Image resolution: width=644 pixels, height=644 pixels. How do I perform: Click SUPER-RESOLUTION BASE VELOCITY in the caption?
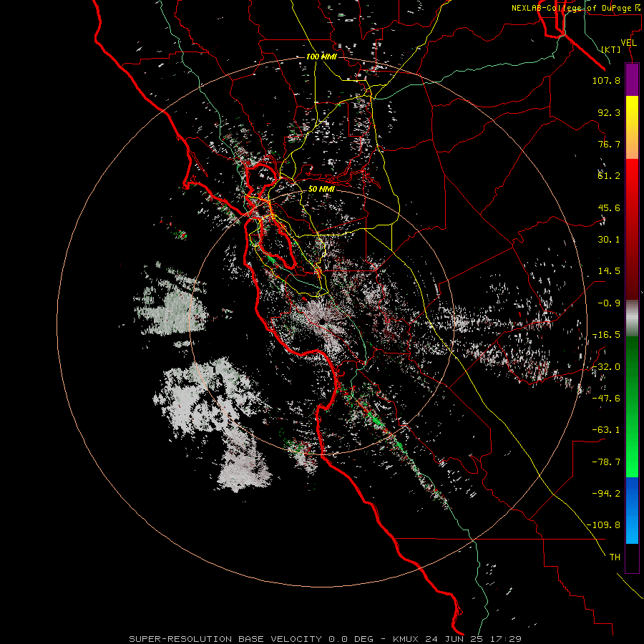[225, 639]
